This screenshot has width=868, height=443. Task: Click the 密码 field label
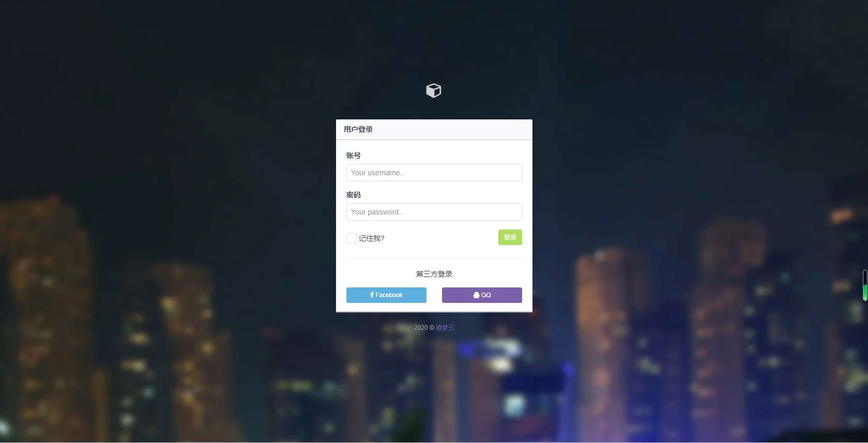(354, 195)
